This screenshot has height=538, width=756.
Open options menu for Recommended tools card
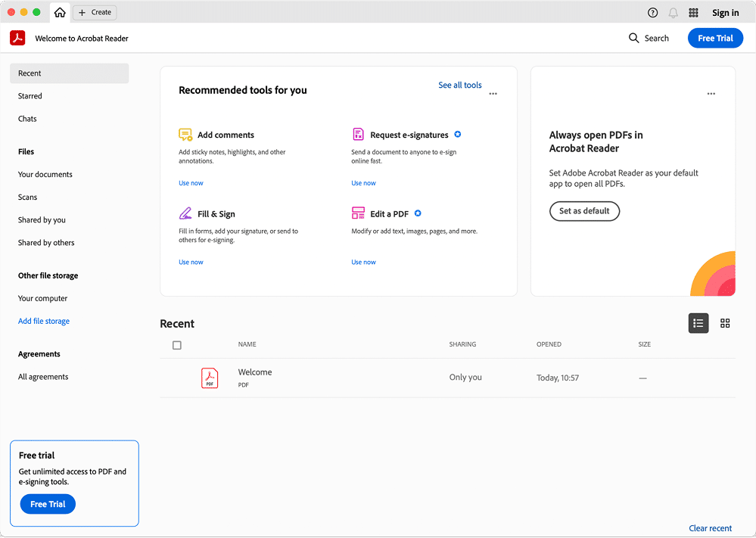(493, 94)
